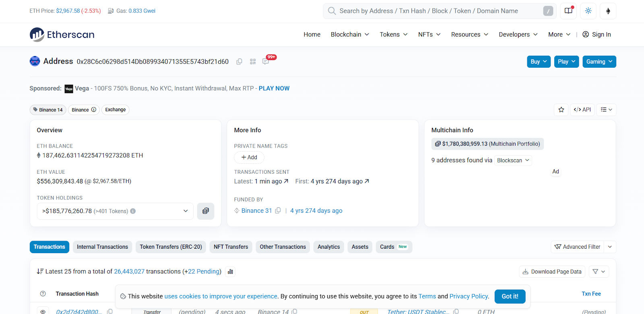Click the transaction hash help icon

click(x=43, y=294)
